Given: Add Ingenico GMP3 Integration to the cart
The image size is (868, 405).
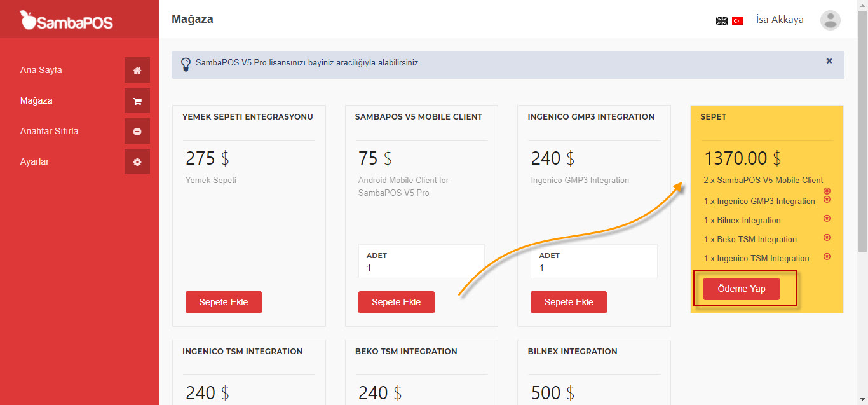Looking at the screenshot, I should [x=569, y=302].
